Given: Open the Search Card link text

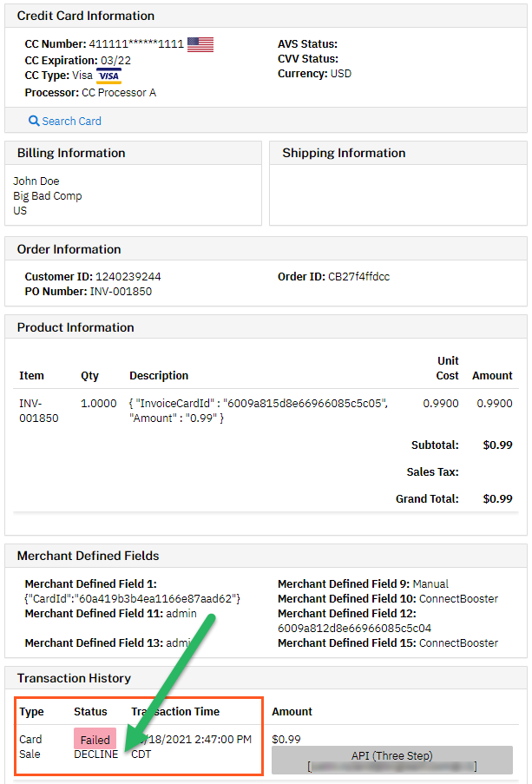Looking at the screenshot, I should tap(71, 122).
